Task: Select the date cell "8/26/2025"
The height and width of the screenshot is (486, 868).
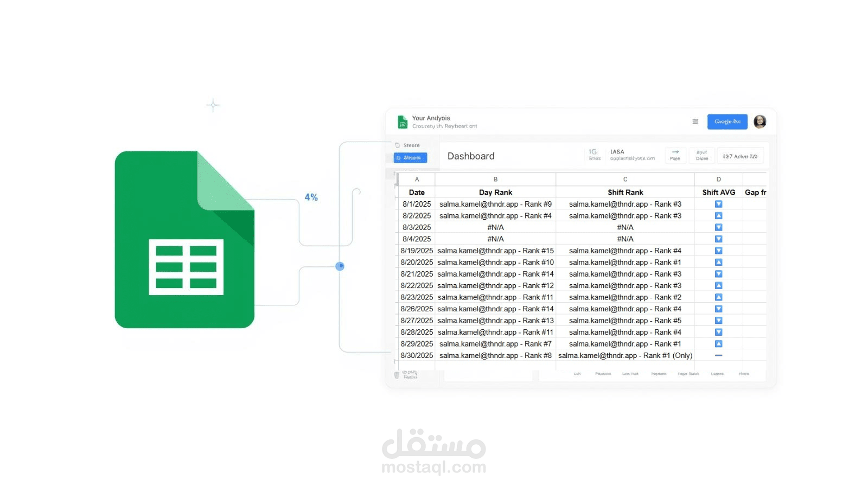Action: (417, 309)
